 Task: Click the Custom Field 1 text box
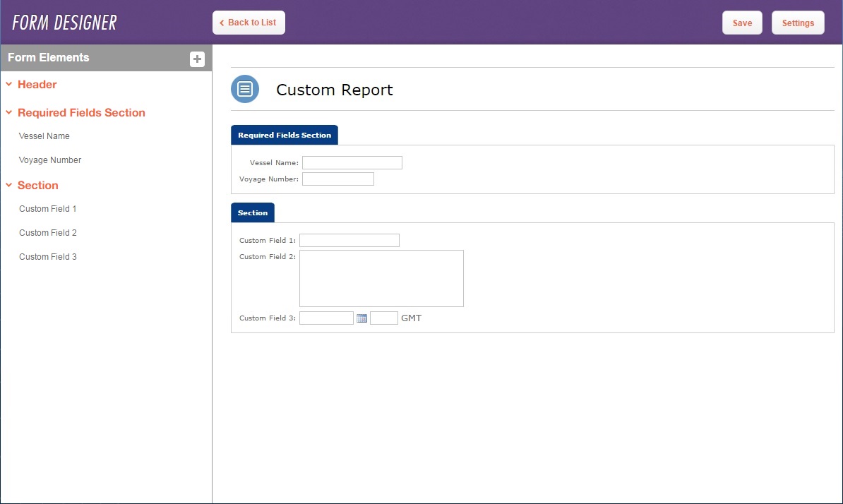(x=349, y=240)
